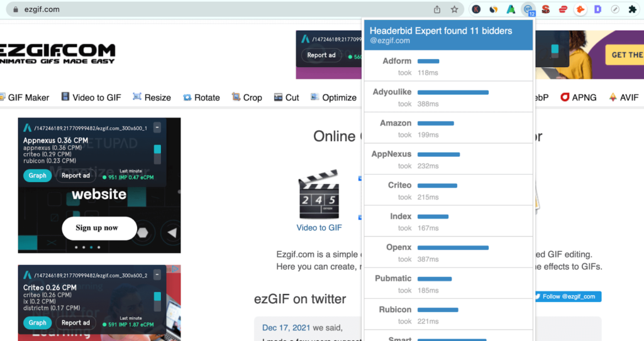The width and height of the screenshot is (644, 341).
Task: Collapse the ezgif.com_300x600_1 ad overlay
Action: click(157, 128)
